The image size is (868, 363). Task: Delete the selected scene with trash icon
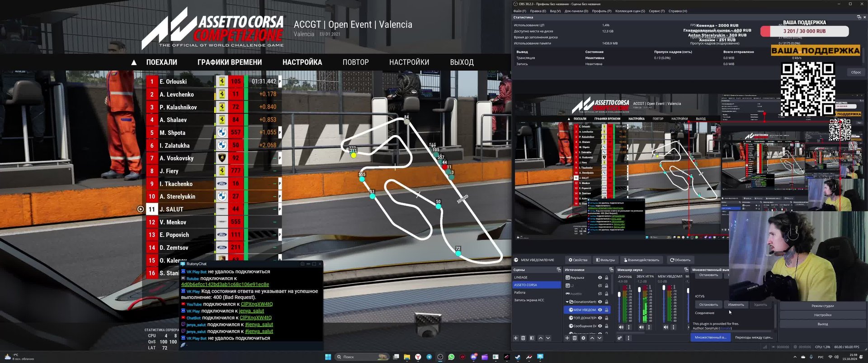click(524, 338)
